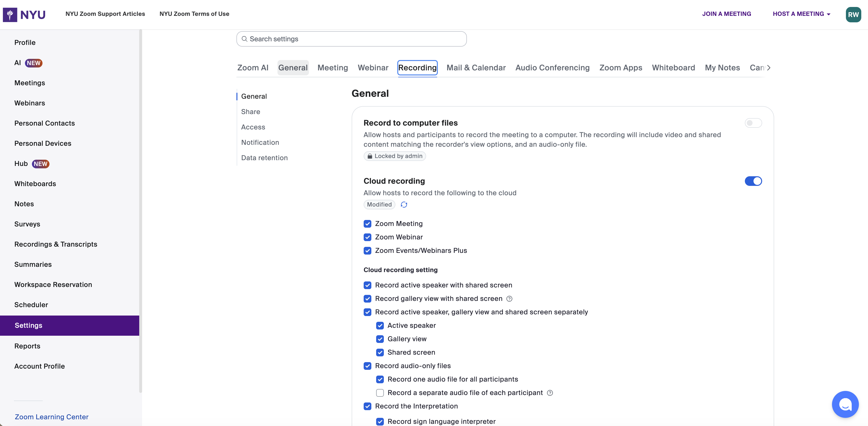Screen dimensions: 868x426
Task: Jump to the Notification section anchor
Action: tap(260, 143)
